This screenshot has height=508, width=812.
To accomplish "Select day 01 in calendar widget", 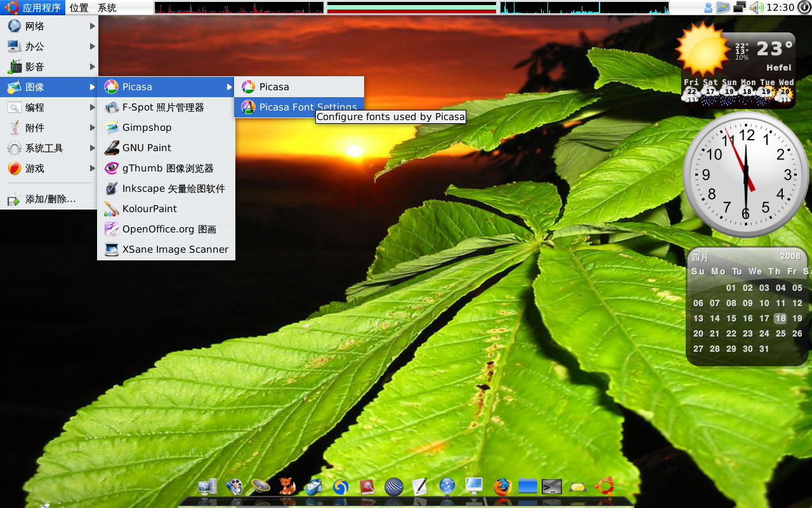I will 731,288.
